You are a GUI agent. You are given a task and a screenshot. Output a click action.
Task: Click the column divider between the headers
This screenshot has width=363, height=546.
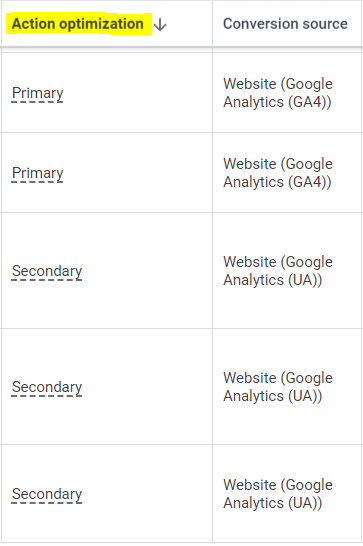213,24
